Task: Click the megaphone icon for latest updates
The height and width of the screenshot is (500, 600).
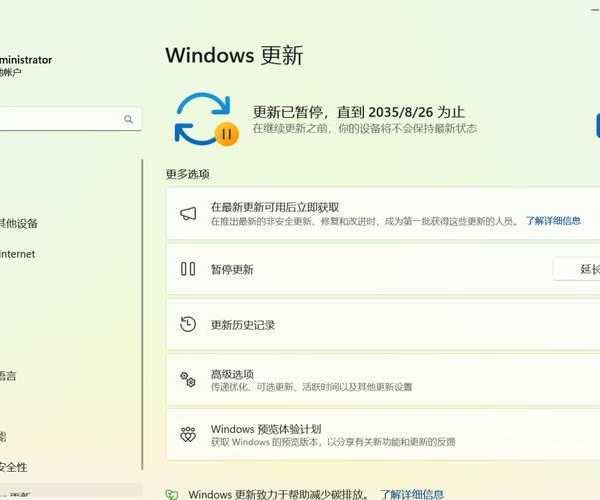Action: click(188, 213)
